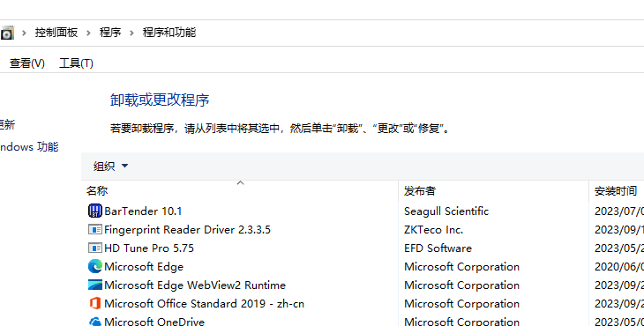Go to 程序 breadcrumb
The width and height of the screenshot is (644, 326).
pos(110,33)
